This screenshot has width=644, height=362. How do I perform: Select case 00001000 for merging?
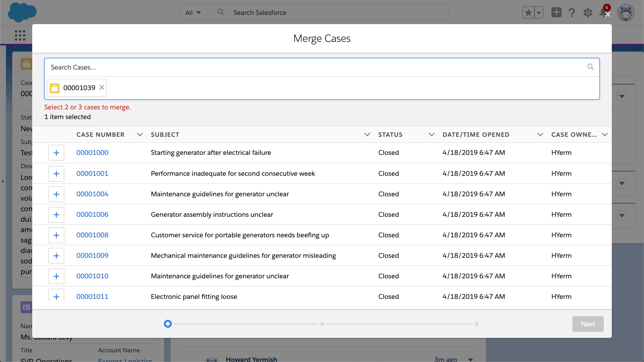tap(56, 153)
